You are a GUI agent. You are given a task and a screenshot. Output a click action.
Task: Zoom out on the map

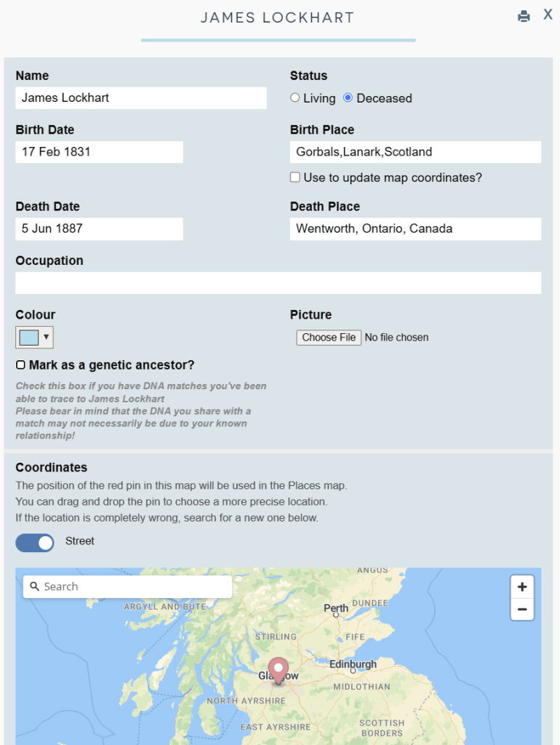pyautogui.click(x=522, y=610)
